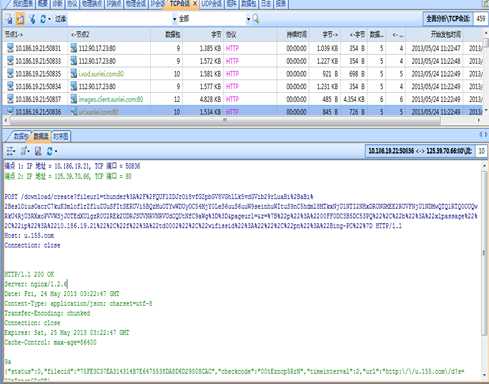Open the dropdown arrow beside the top refresh icon
Screen dimensions: 489x384
[49, 20]
